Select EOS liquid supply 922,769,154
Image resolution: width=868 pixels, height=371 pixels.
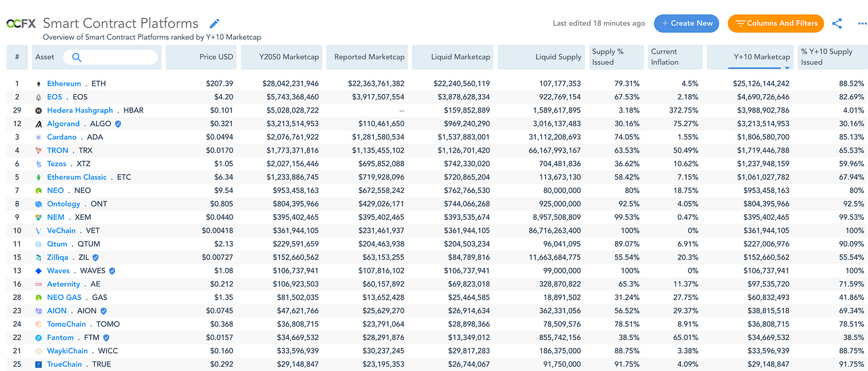559,97
